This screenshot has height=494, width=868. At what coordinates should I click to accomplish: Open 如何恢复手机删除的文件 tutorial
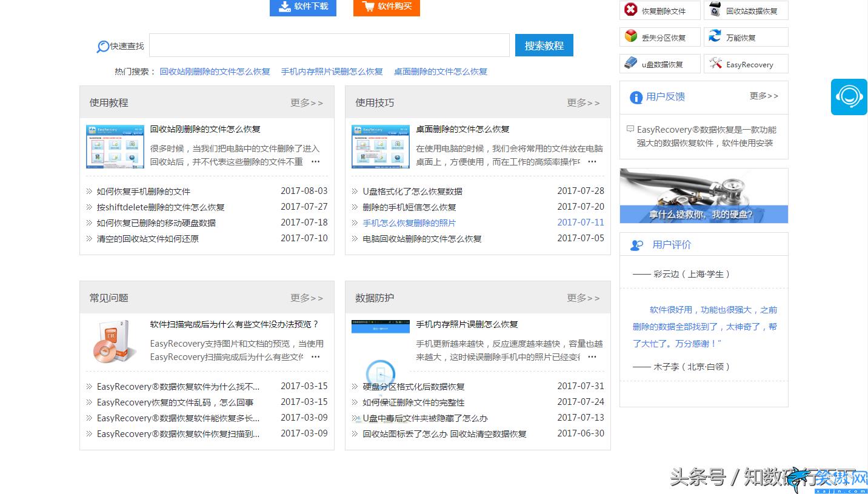pos(144,192)
